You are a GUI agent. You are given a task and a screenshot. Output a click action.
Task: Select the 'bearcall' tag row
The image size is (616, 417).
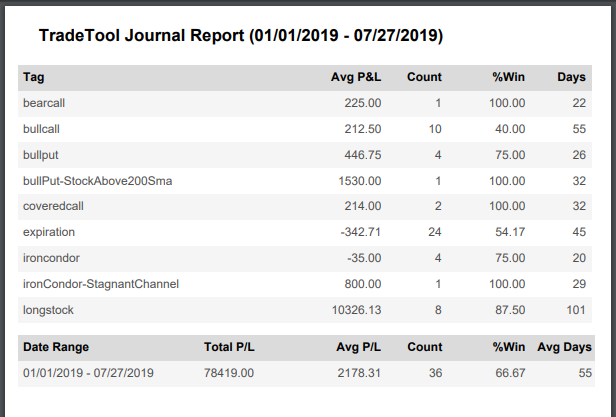305,103
